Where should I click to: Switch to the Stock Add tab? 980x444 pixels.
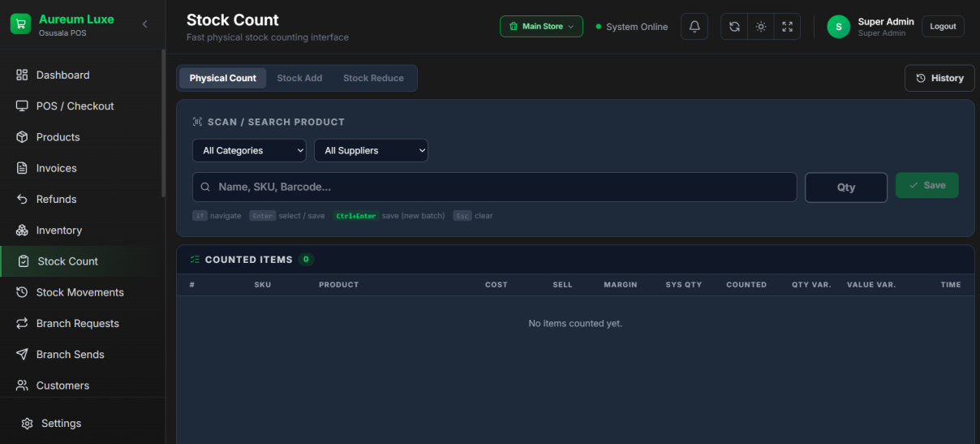[299, 78]
